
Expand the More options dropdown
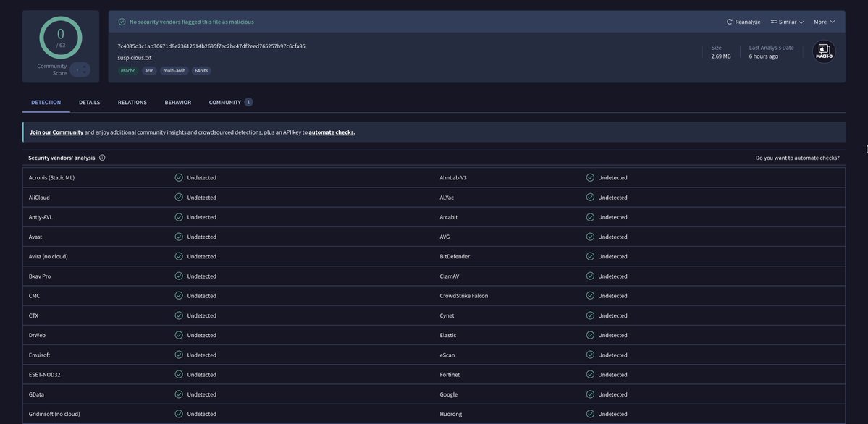click(x=825, y=22)
